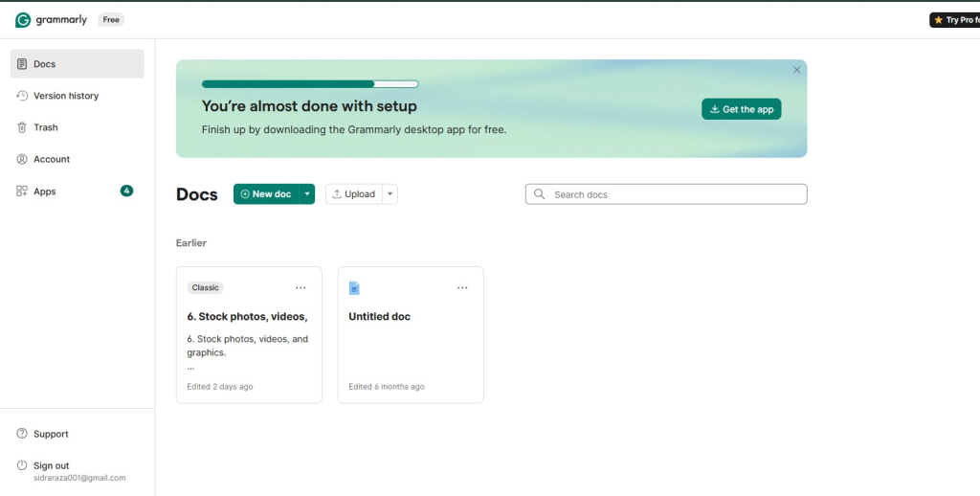Go to Account page
Screen dimensions: 980x496
pyautogui.click(x=78, y=160)
